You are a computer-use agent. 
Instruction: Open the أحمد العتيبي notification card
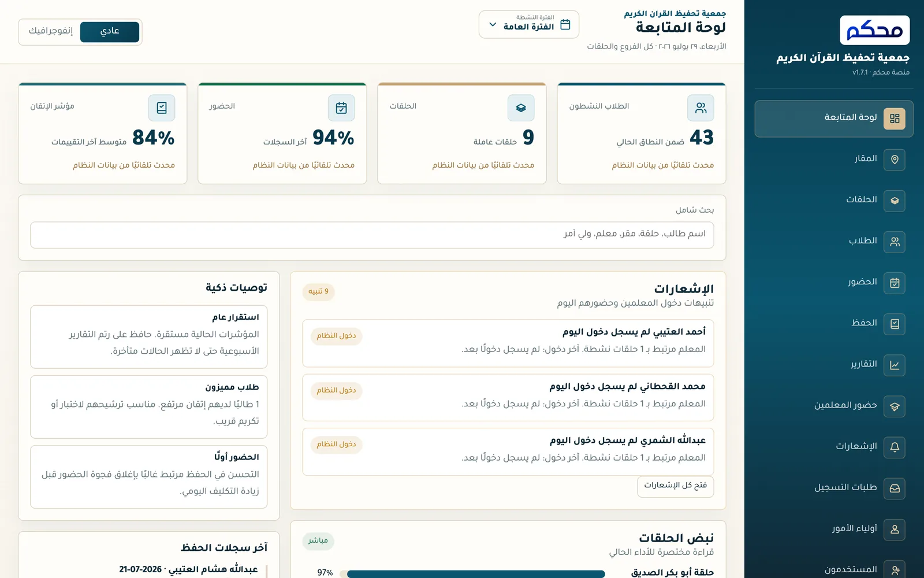click(508, 343)
